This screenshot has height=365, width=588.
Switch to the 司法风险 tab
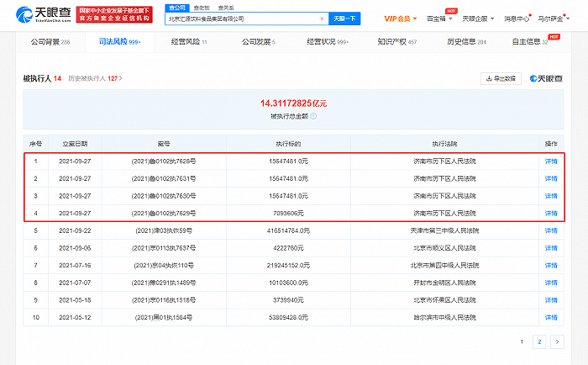[x=119, y=42]
